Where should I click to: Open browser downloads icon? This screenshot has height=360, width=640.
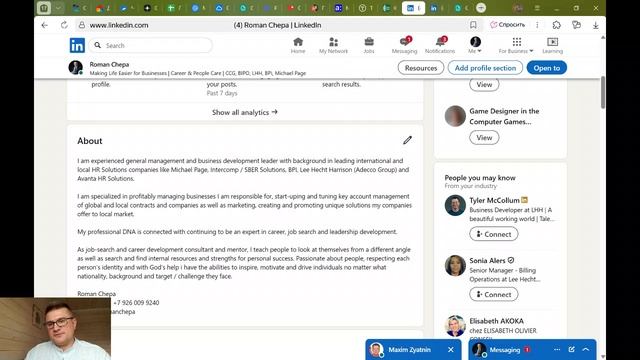click(x=596, y=25)
